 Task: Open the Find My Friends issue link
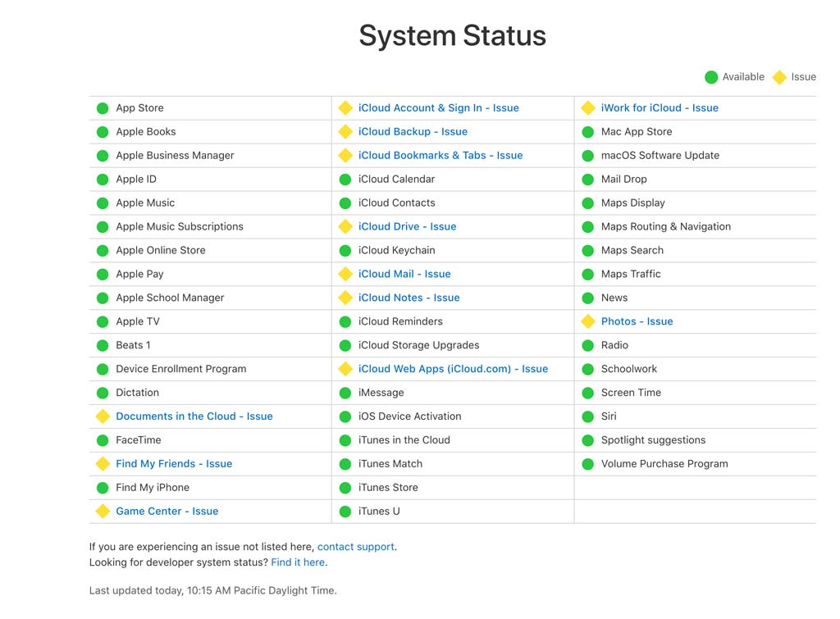click(174, 464)
